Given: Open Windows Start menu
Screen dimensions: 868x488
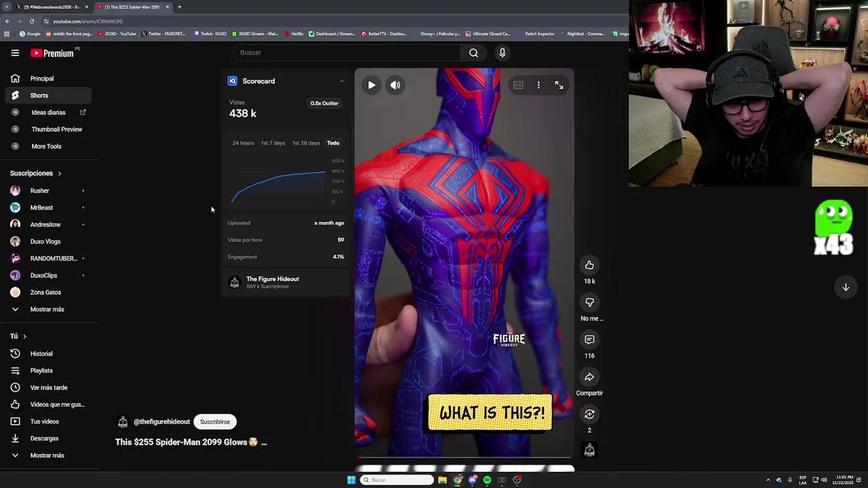Looking at the screenshot, I should (x=351, y=480).
